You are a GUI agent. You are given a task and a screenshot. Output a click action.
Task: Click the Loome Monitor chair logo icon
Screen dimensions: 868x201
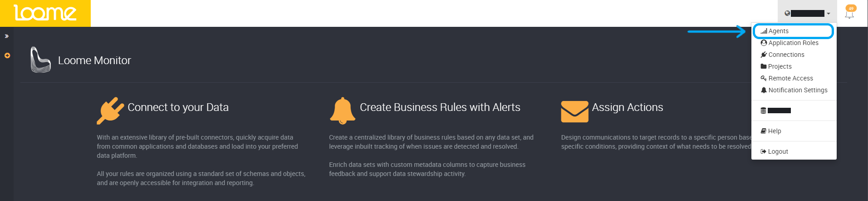pyautogui.click(x=40, y=60)
